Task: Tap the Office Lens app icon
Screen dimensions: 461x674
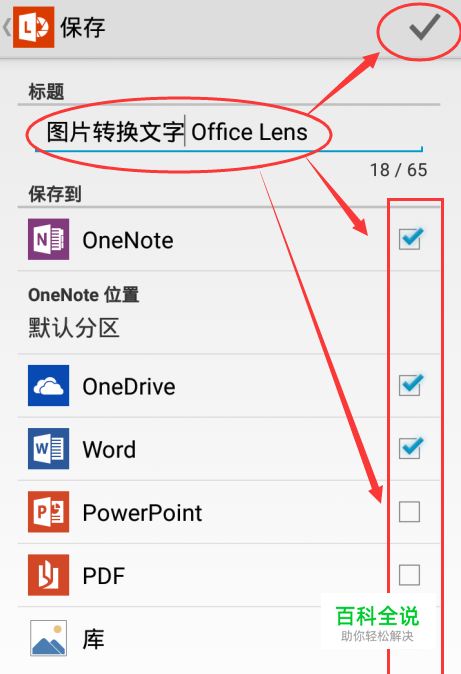Action: point(34,27)
